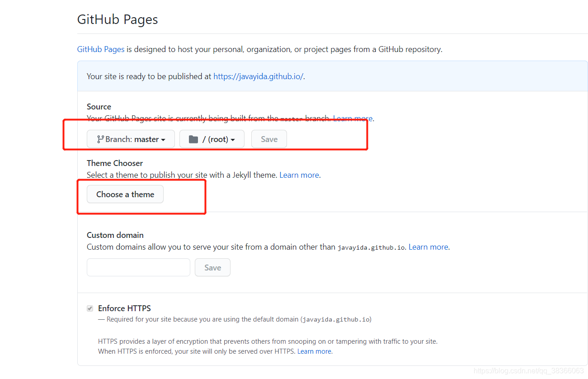The image size is (588, 379).
Task: Click the Save button beside the folder dropdown
Action: click(x=269, y=139)
